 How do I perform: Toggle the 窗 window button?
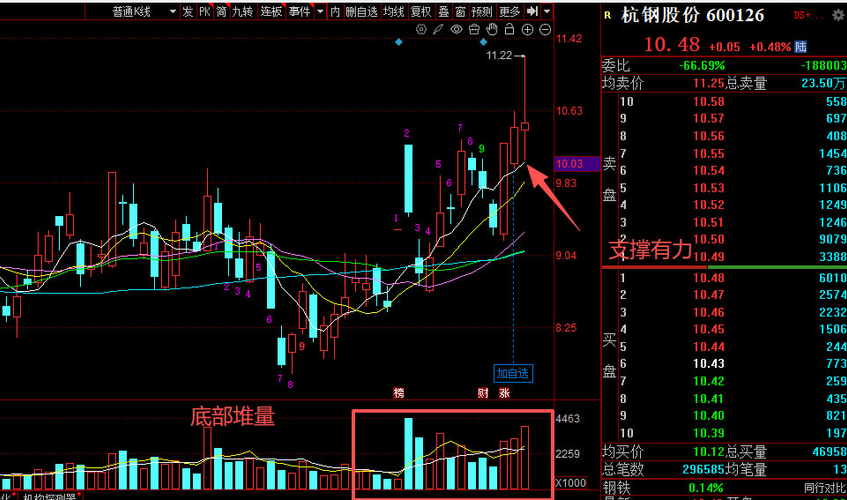[x=460, y=11]
